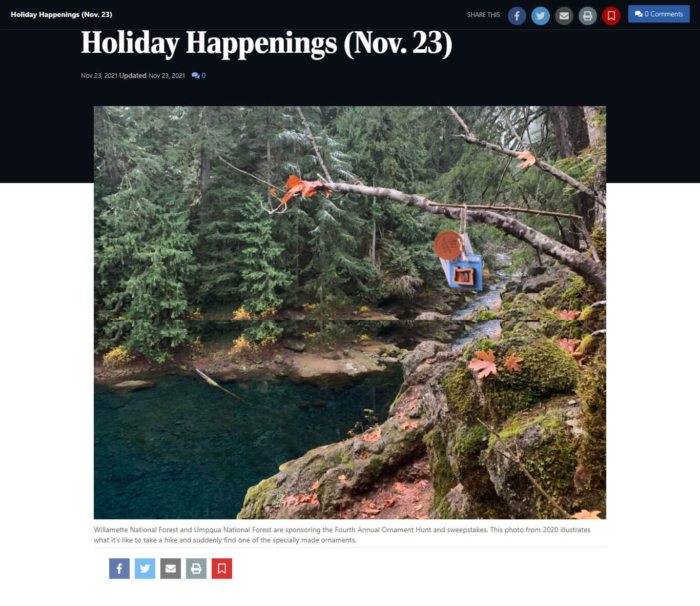Share on Facebook using square button below photo

point(119,569)
